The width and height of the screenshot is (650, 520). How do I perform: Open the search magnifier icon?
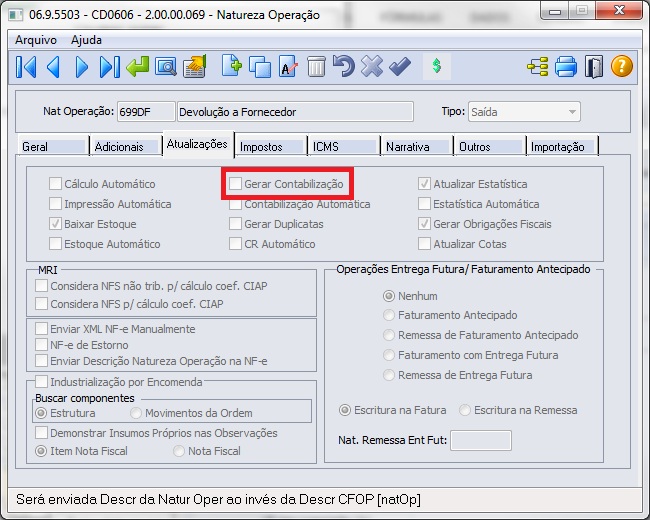pyautogui.click(x=166, y=67)
